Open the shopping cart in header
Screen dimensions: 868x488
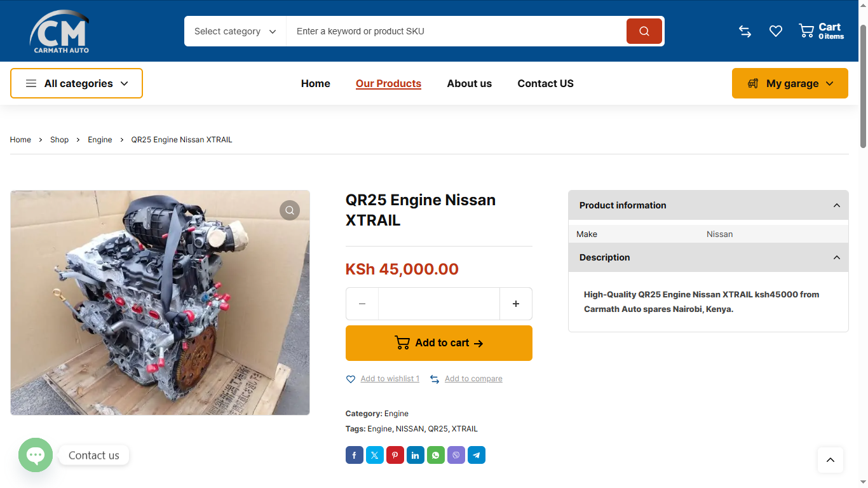click(x=821, y=31)
